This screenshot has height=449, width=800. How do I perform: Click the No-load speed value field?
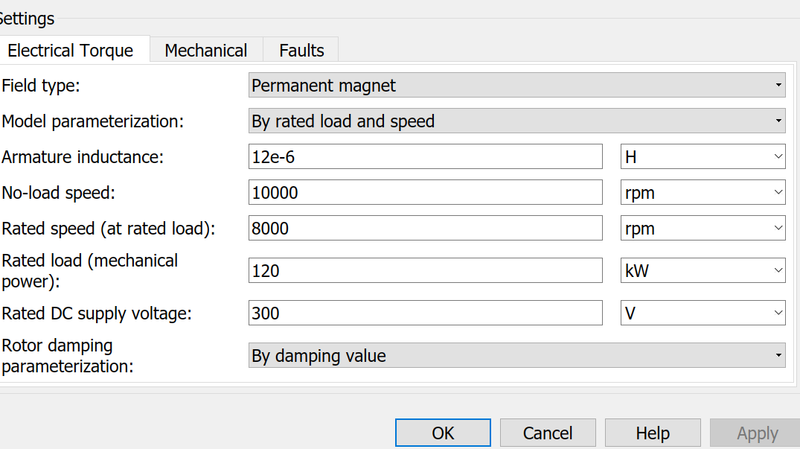425,192
